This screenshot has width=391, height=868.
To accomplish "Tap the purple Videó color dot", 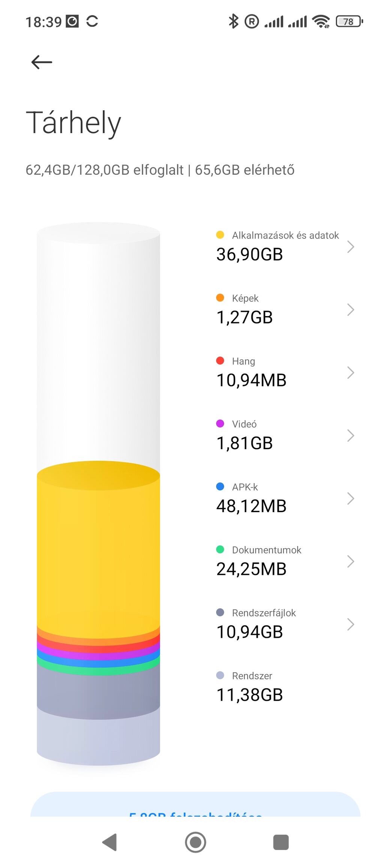I will click(220, 424).
